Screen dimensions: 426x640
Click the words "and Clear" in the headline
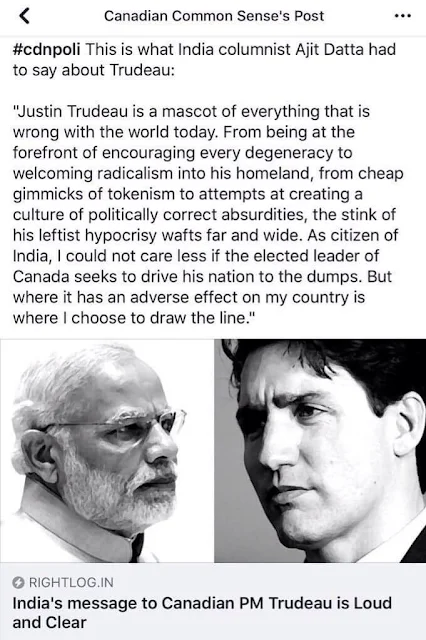[x=49, y=623]
